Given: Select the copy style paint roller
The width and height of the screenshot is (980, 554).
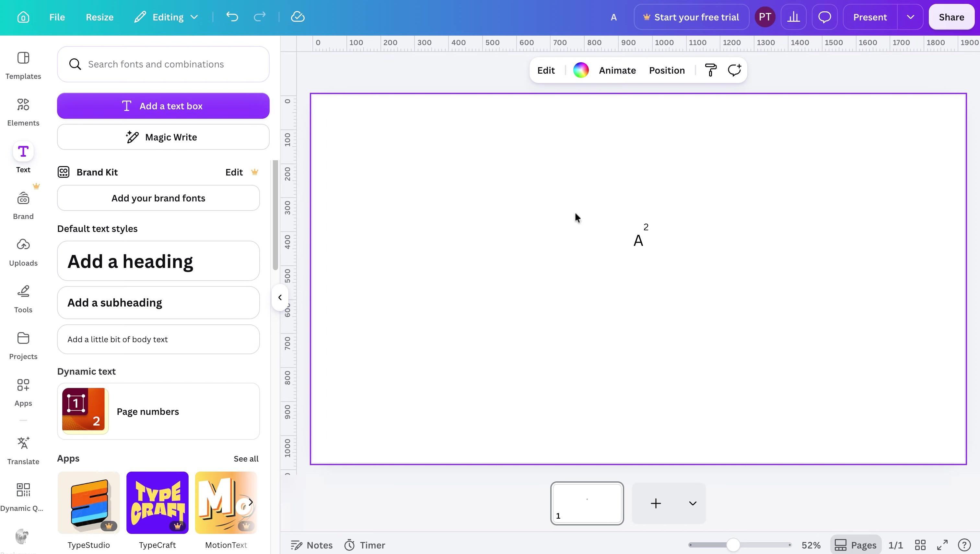Looking at the screenshot, I should coord(711,70).
